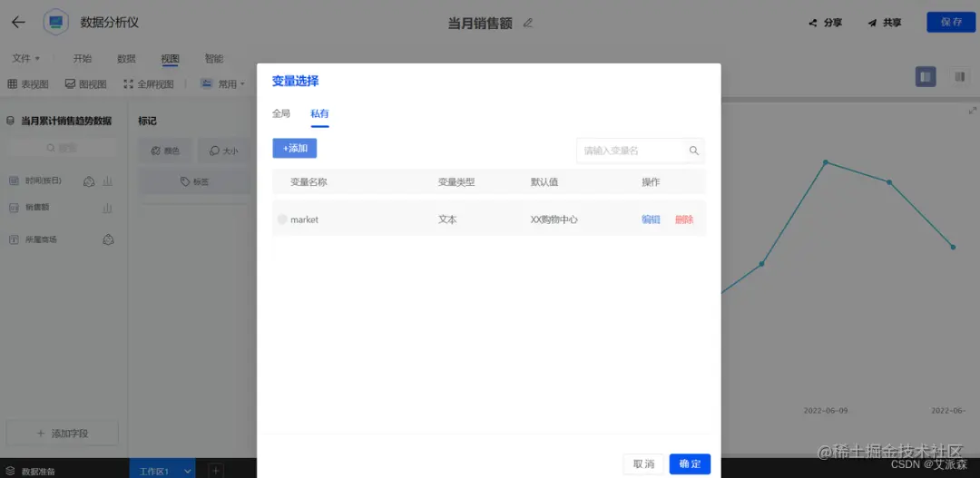Click the 数据准备 layers icon

click(11, 471)
